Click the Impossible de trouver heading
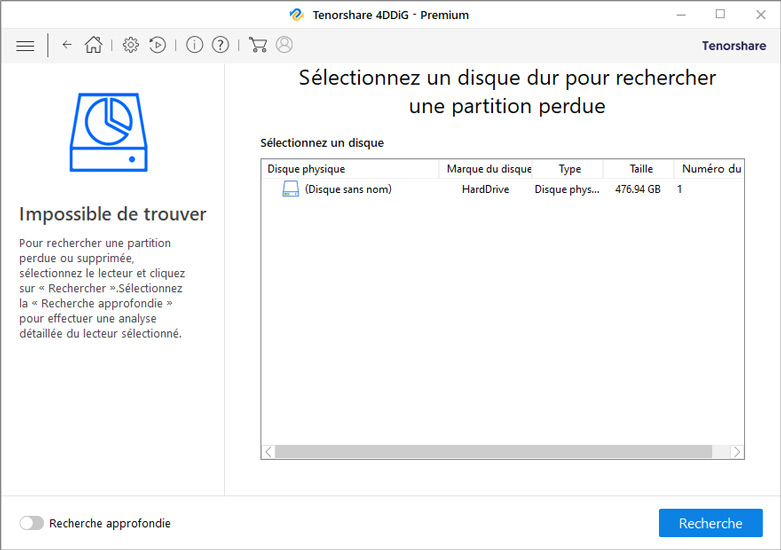Viewport: 781px width, 550px height. 113,214
